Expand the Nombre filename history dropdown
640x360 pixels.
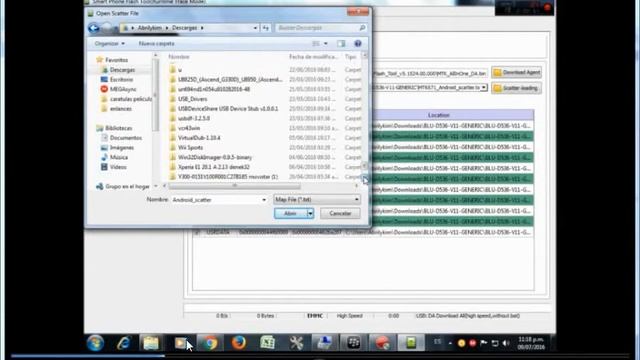(x=264, y=200)
